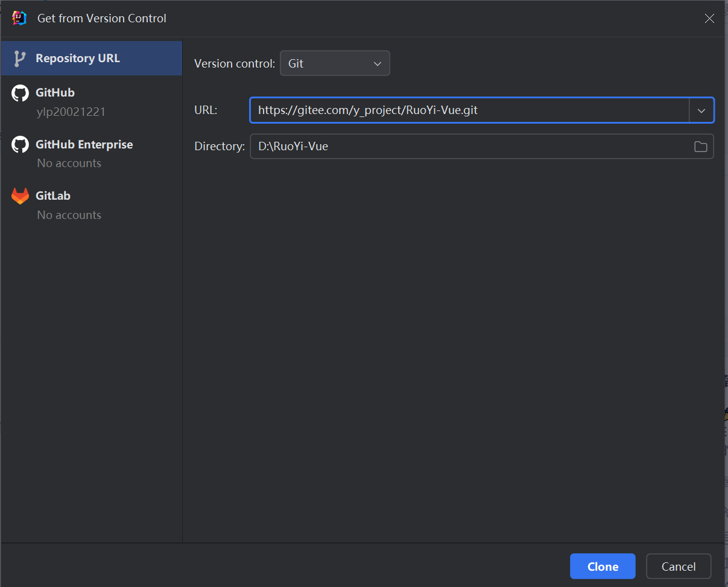Click the Directory label
728x587 pixels.
coord(220,147)
